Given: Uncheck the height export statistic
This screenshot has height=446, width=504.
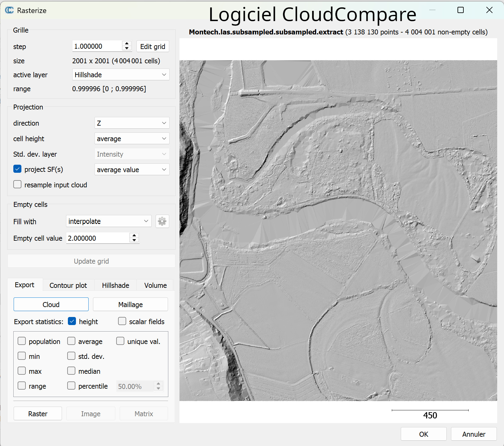Looking at the screenshot, I should click(x=72, y=321).
